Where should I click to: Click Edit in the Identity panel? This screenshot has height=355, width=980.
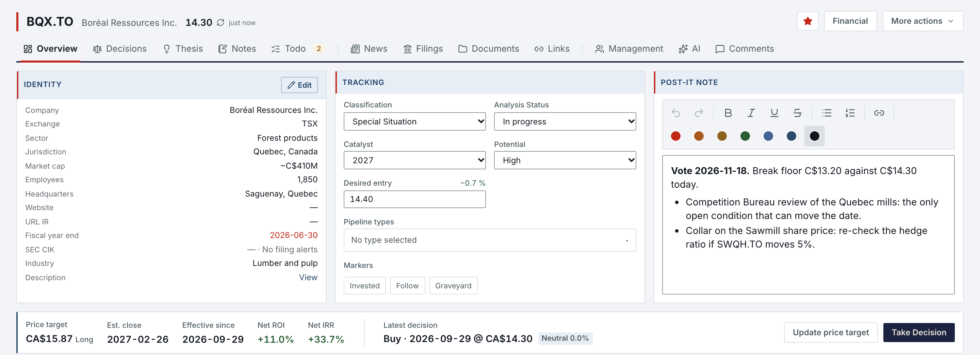click(x=299, y=85)
